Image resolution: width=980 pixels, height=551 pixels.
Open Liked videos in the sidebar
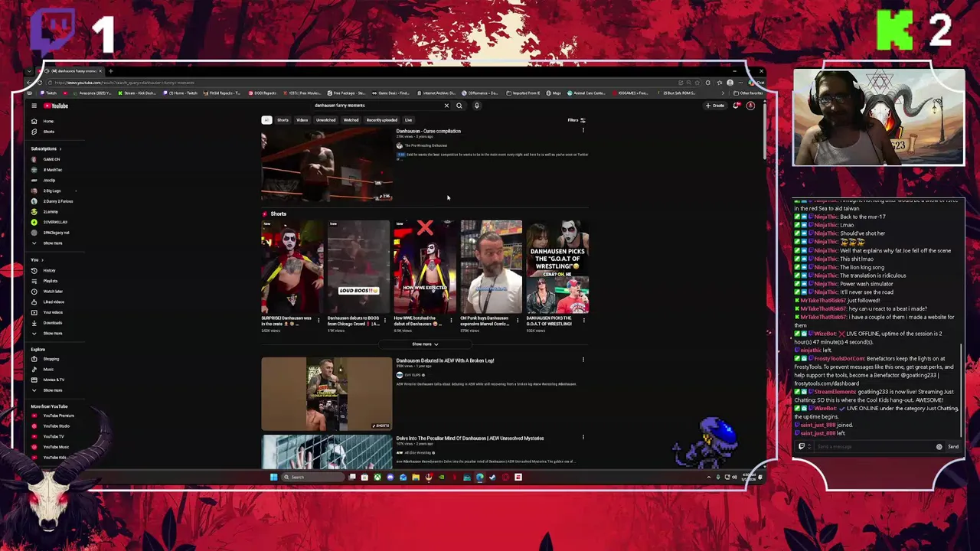pos(54,302)
